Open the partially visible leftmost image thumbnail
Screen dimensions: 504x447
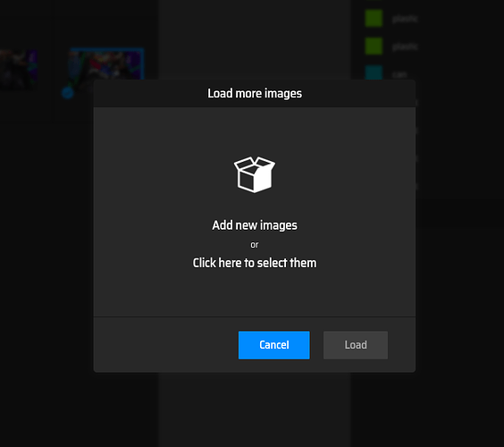(x=19, y=69)
